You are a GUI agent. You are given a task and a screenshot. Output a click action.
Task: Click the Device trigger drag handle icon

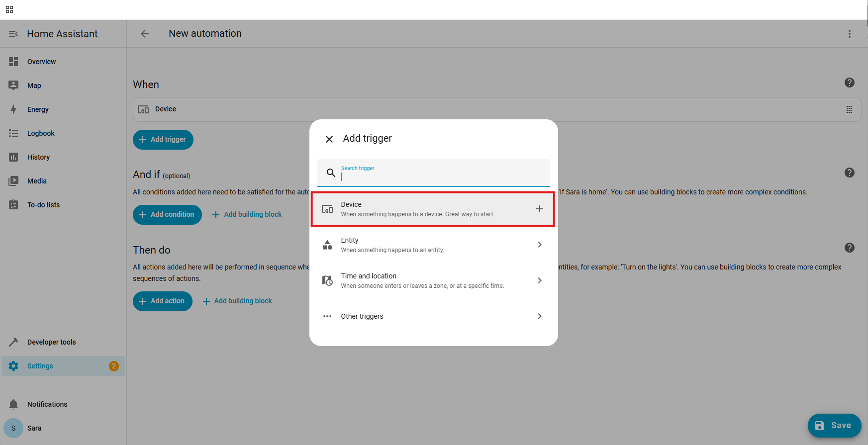849,109
